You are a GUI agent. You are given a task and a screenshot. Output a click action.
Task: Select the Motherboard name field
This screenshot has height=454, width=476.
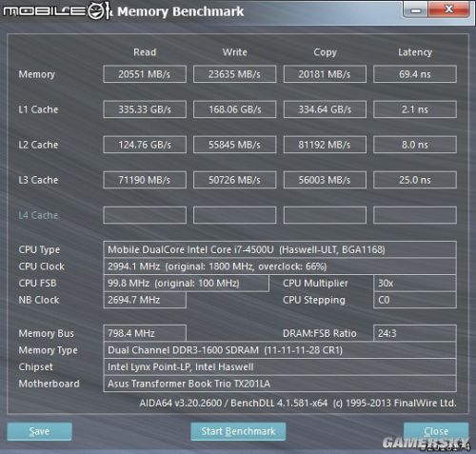(280, 384)
